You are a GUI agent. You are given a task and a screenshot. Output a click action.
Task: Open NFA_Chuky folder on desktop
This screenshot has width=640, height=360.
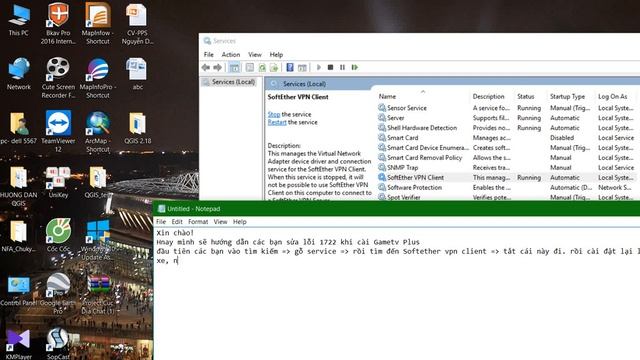(x=19, y=236)
